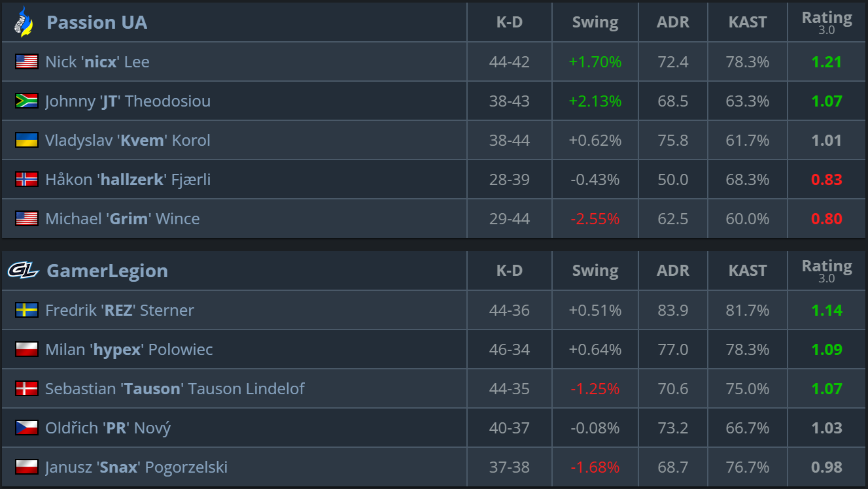The width and height of the screenshot is (868, 489).
Task: Open the GamerLegion team page
Action: tap(107, 271)
